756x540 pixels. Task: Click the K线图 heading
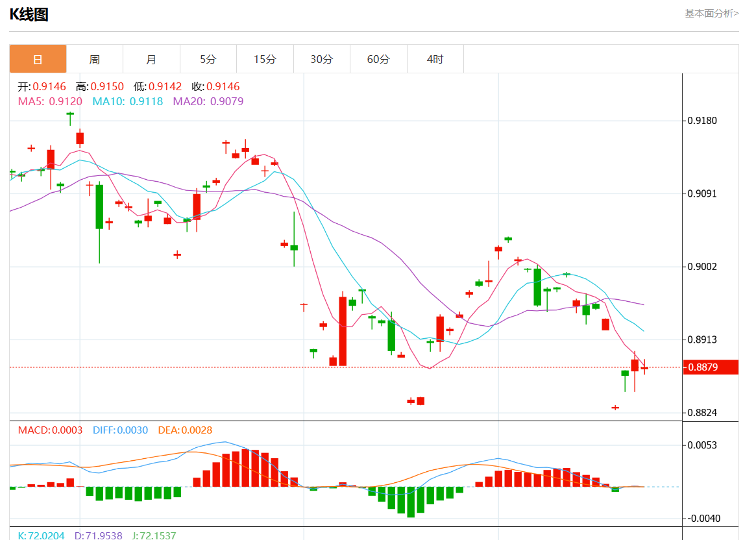29,14
